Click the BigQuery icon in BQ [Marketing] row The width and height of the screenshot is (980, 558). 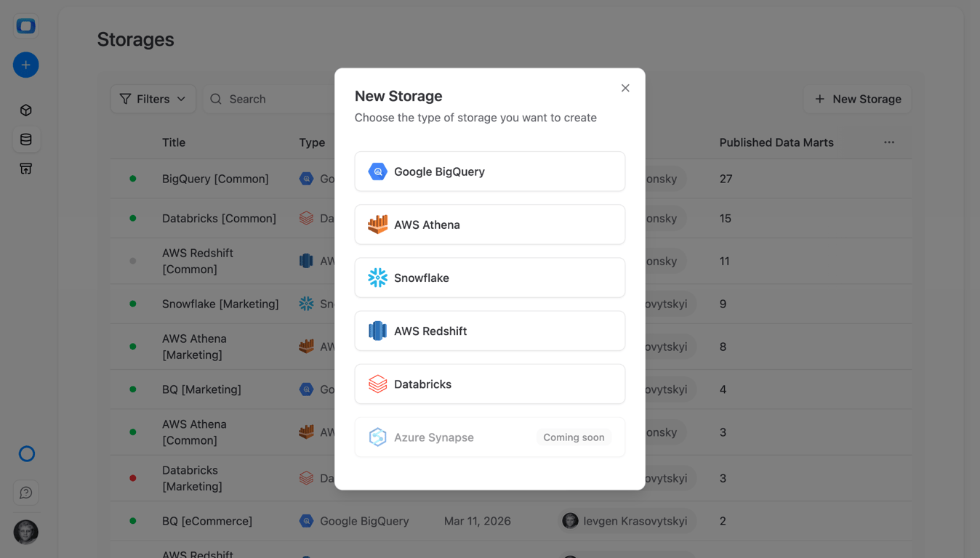click(307, 389)
